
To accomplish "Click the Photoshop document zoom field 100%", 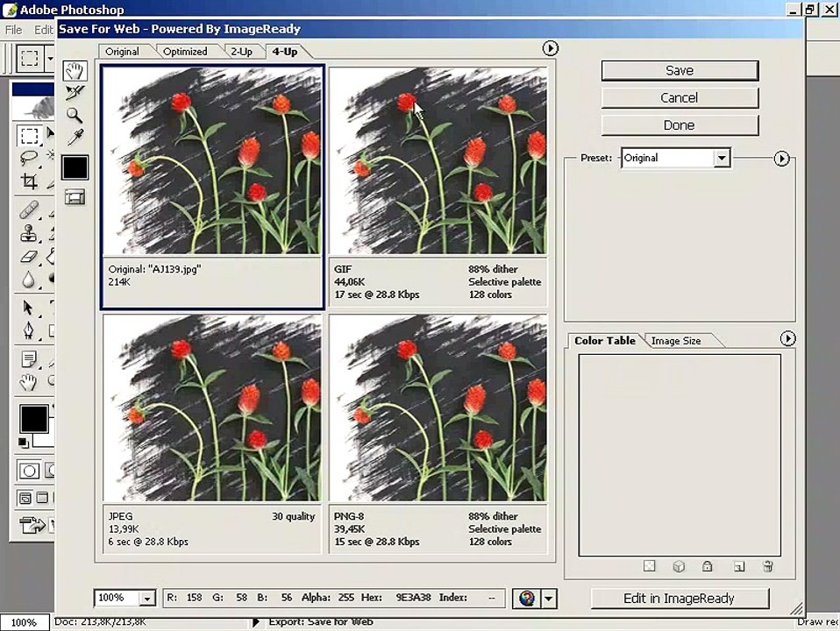I will tap(24, 622).
